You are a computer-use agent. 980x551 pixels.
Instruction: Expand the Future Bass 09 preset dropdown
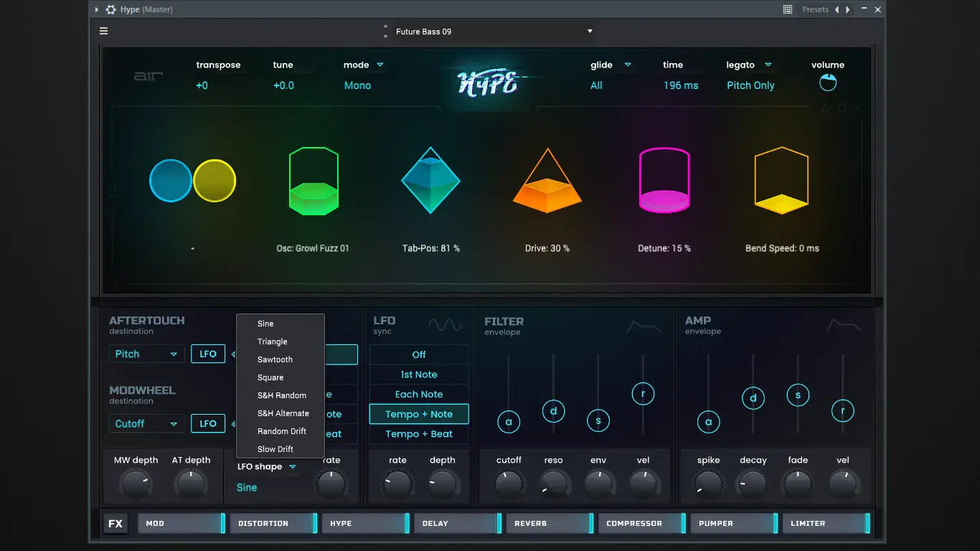click(x=590, y=32)
